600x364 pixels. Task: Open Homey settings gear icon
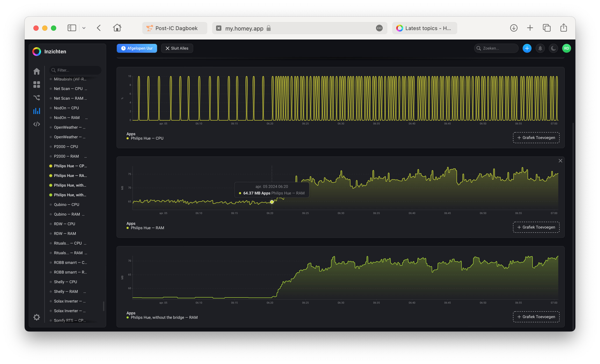(x=36, y=317)
